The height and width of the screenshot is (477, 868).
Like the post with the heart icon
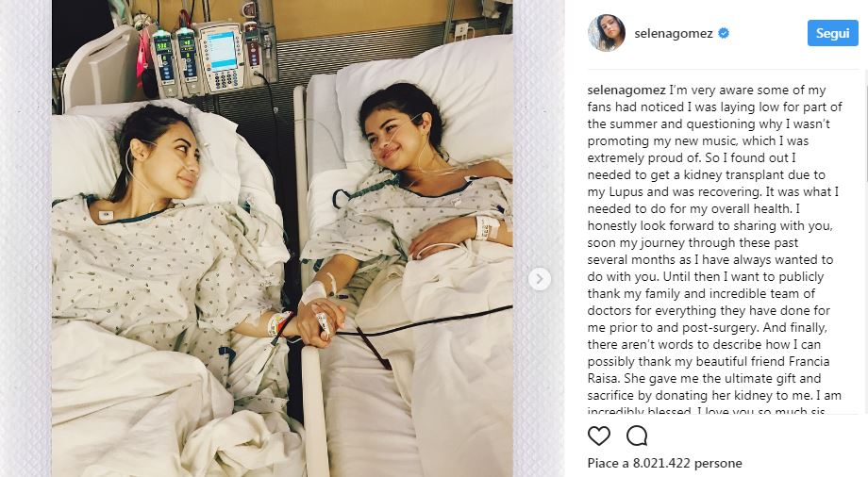coord(599,436)
